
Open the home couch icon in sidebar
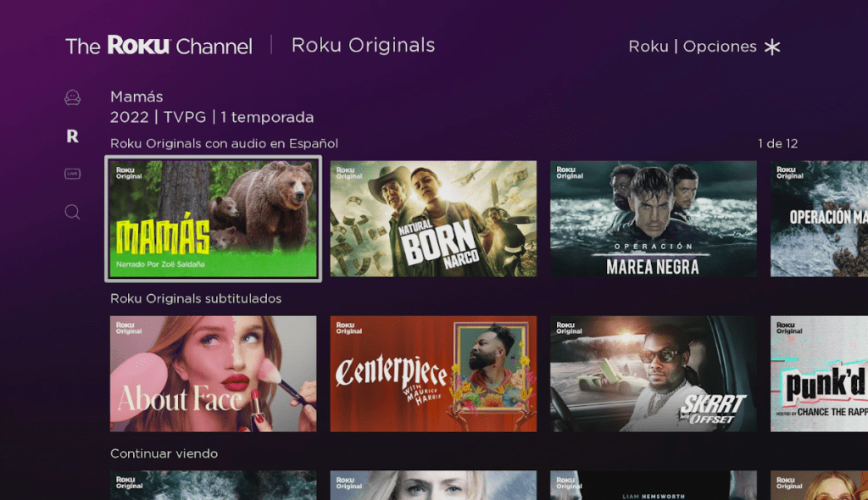point(73,97)
